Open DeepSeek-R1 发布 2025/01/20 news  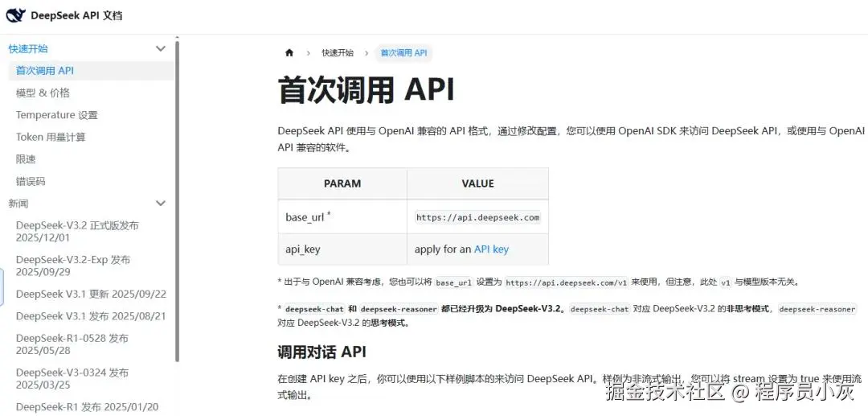[88, 407]
